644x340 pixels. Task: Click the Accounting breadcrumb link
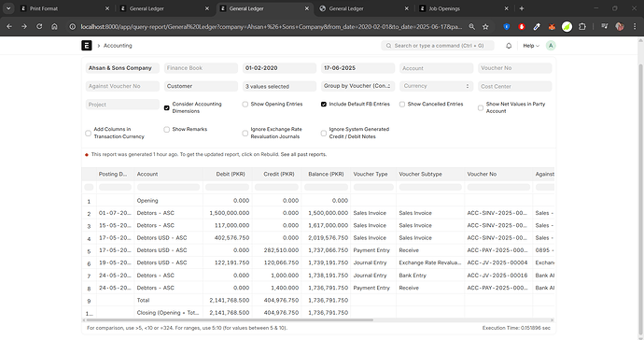(x=118, y=46)
